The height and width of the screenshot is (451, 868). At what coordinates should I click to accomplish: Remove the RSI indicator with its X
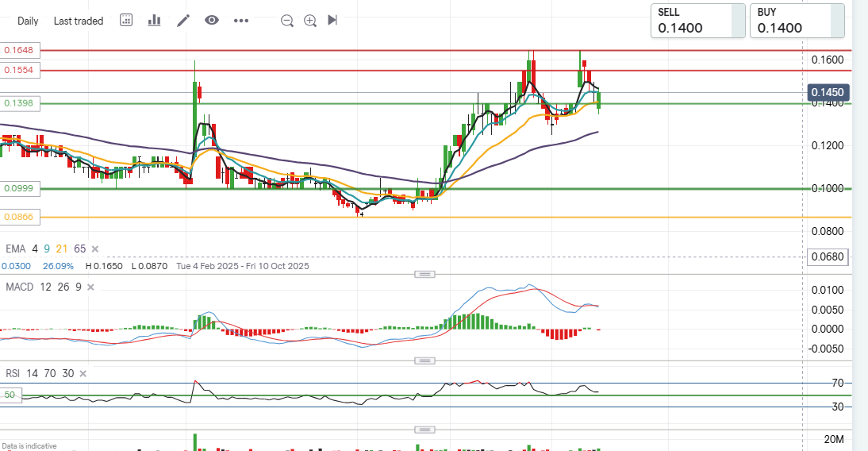(83, 373)
